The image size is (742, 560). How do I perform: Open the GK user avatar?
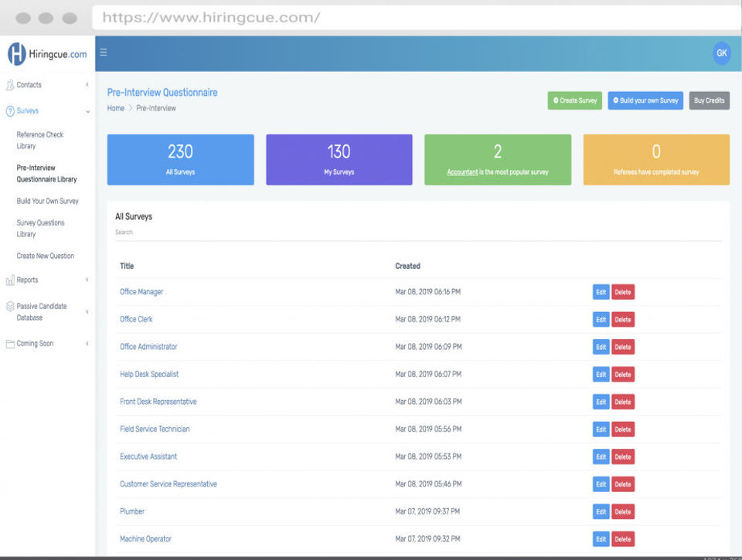coord(722,53)
